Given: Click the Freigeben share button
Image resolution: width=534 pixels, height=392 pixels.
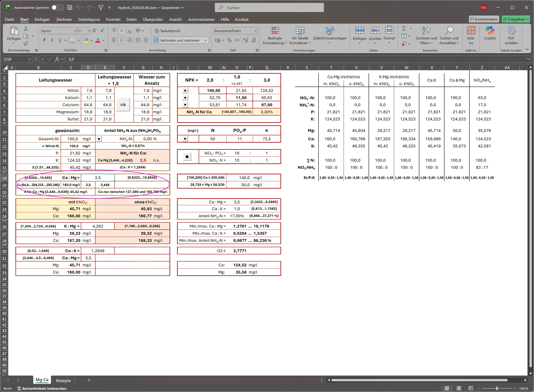Looking at the screenshot, I should 514,19.
